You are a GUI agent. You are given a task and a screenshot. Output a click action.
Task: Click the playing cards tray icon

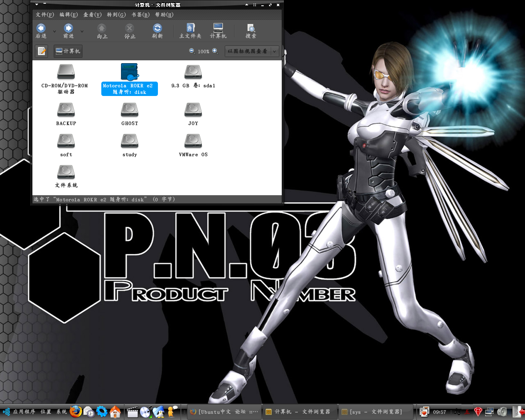424,411
